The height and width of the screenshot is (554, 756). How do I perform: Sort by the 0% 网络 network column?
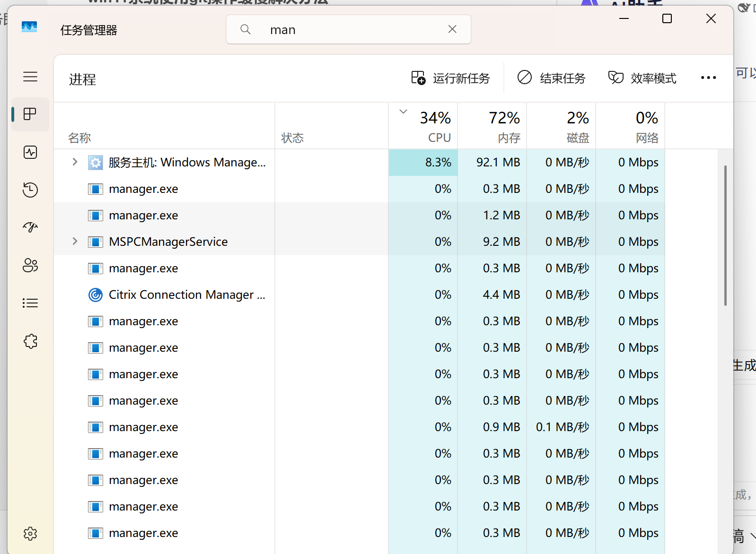tap(630, 126)
